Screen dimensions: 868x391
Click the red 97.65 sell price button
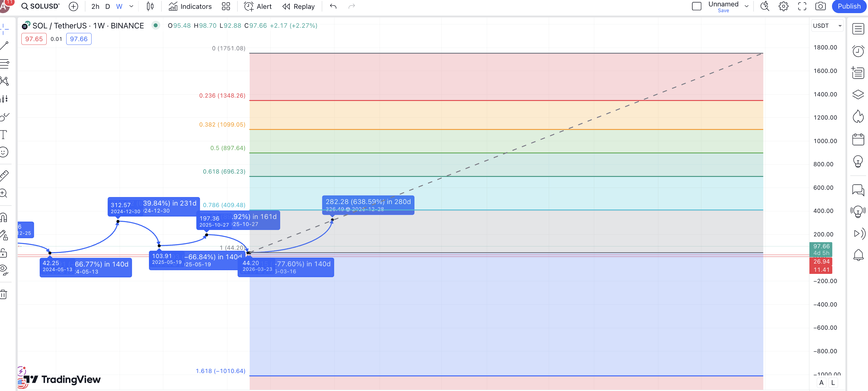(x=34, y=39)
